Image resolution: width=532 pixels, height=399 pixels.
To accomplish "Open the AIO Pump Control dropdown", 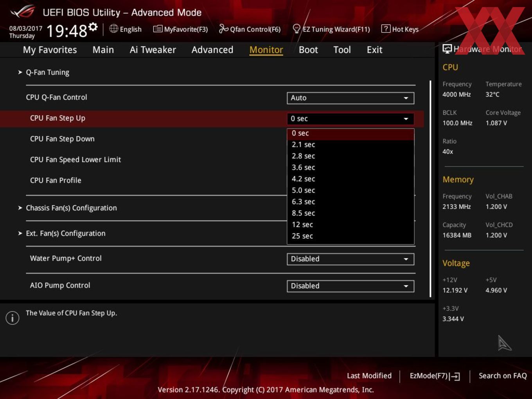I will [350, 286].
